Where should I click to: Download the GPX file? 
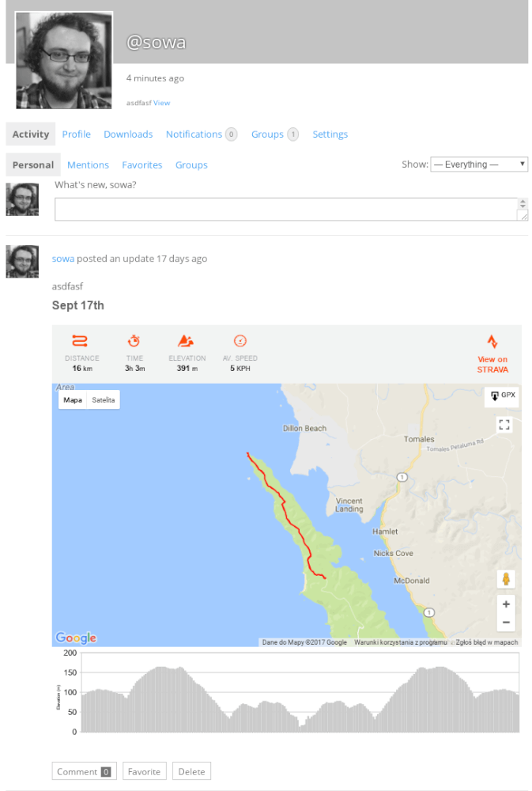point(502,395)
